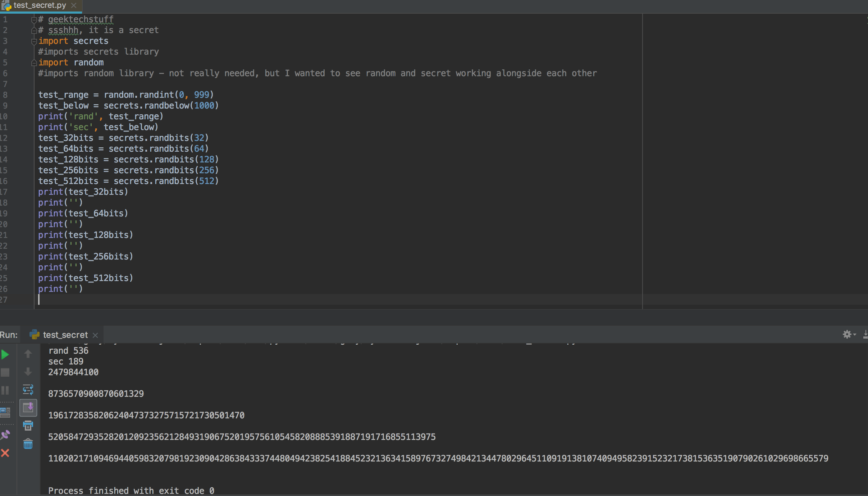The height and width of the screenshot is (496, 868).
Task: Switch to the test_secret.py editor tab
Action: (40, 5)
